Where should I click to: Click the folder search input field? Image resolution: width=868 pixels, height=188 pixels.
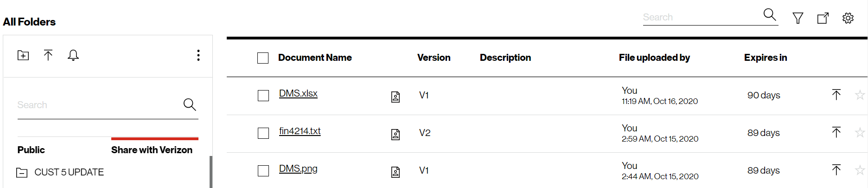coord(97,105)
